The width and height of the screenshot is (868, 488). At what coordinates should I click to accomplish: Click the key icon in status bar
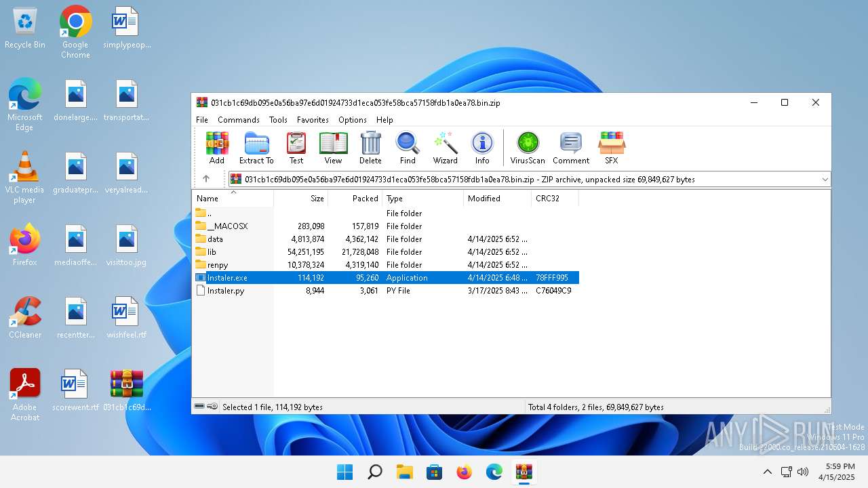(212, 407)
